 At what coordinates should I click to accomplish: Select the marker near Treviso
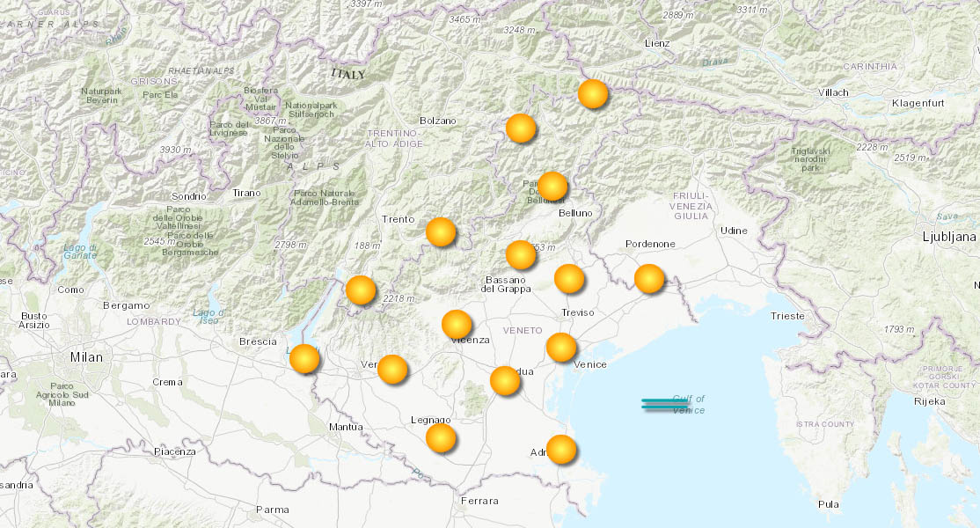[569, 280]
